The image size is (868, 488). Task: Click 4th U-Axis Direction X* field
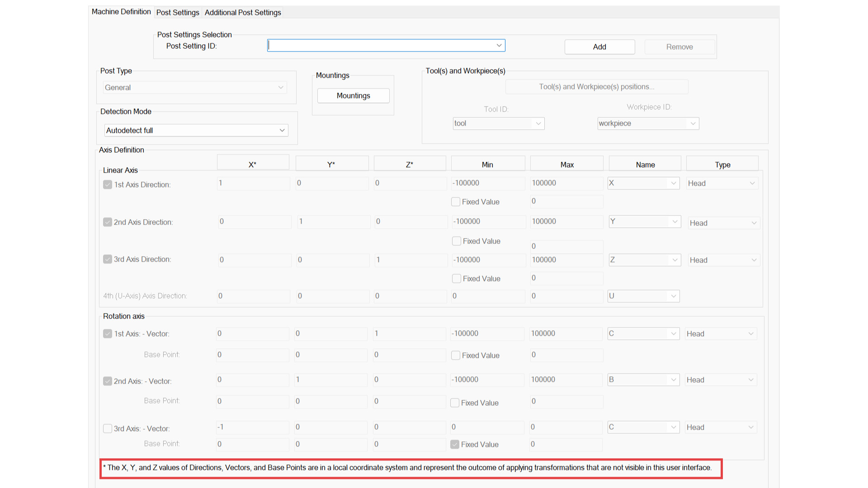(x=253, y=296)
